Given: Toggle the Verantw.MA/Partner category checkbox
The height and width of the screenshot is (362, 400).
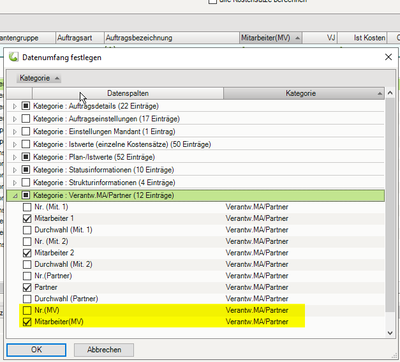Looking at the screenshot, I should (x=26, y=195).
